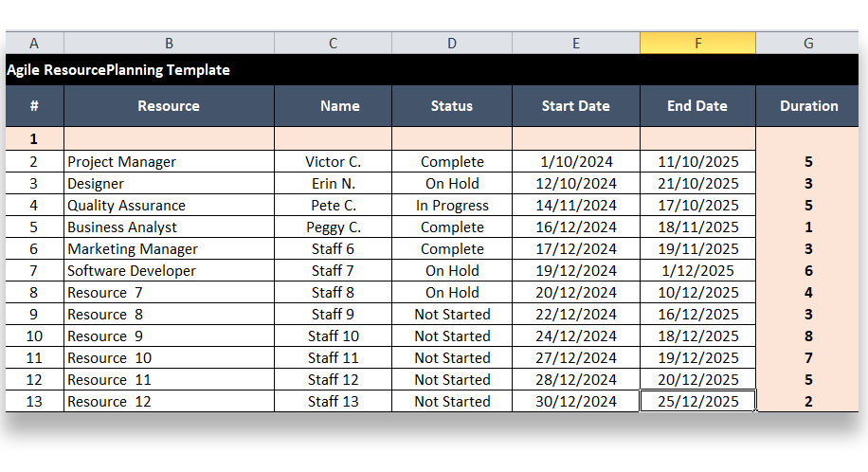Select the column A header

tap(34, 43)
